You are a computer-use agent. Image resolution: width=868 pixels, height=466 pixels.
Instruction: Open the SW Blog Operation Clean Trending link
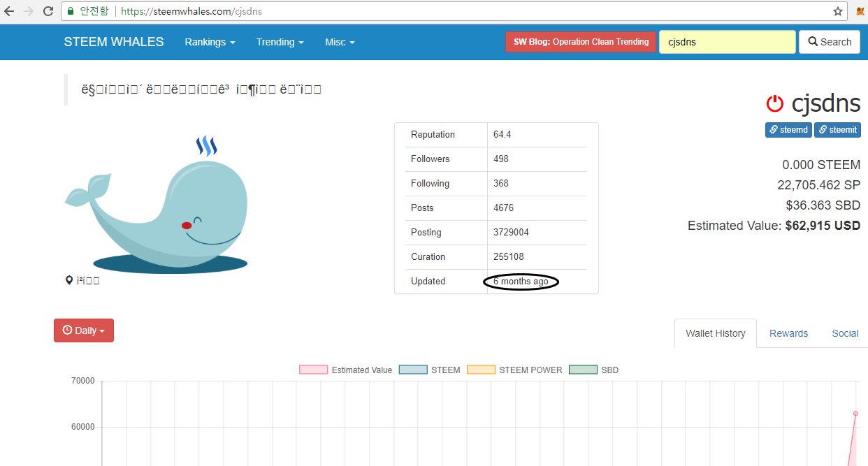(x=581, y=42)
